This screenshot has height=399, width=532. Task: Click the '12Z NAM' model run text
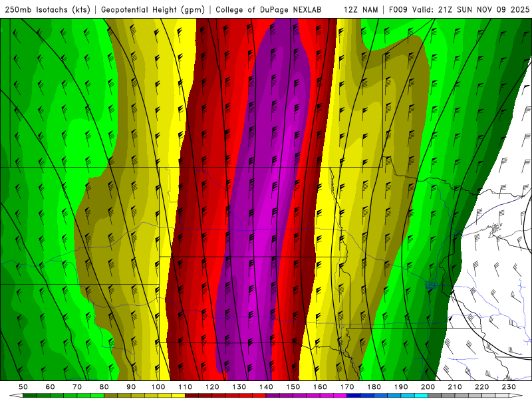(x=361, y=9)
